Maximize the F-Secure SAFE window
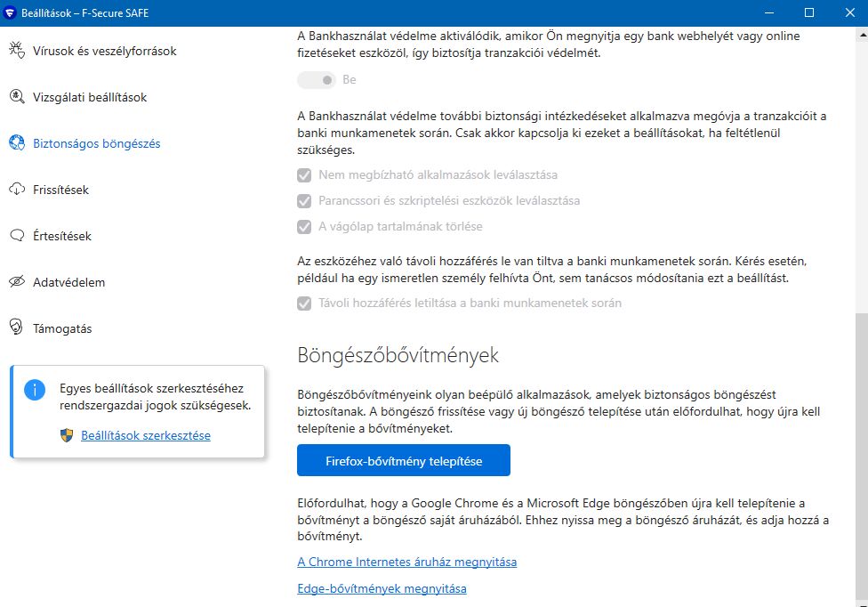Image resolution: width=868 pixels, height=607 pixels. (809, 12)
